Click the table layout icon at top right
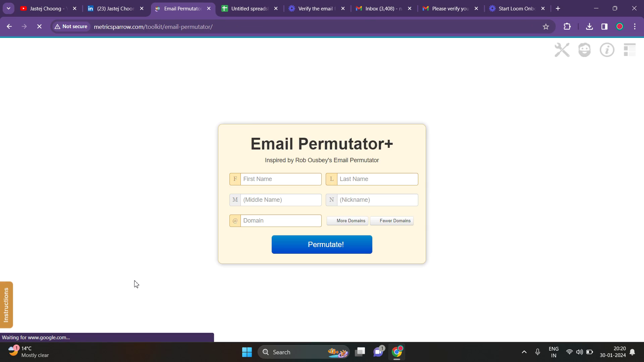 click(630, 50)
